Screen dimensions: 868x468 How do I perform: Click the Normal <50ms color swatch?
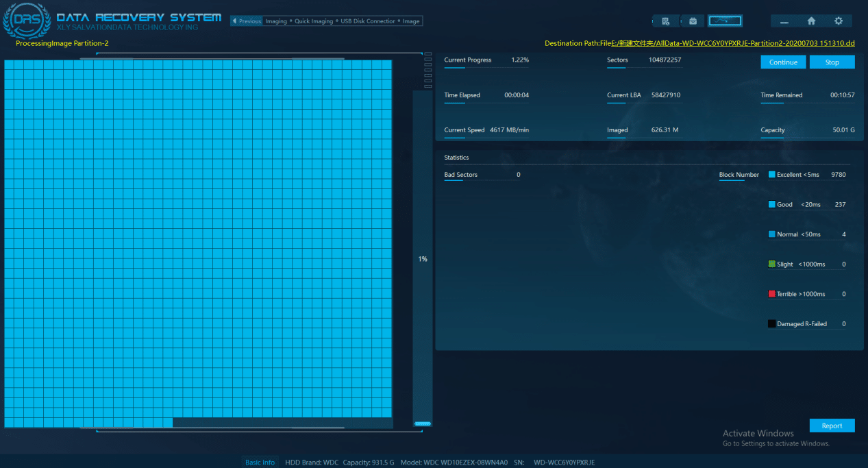[x=772, y=234]
